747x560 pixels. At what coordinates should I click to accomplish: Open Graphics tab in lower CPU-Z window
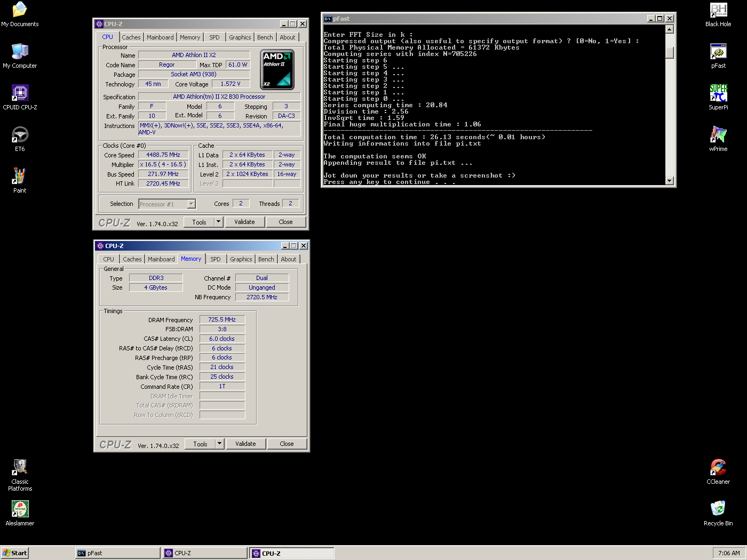[241, 259]
